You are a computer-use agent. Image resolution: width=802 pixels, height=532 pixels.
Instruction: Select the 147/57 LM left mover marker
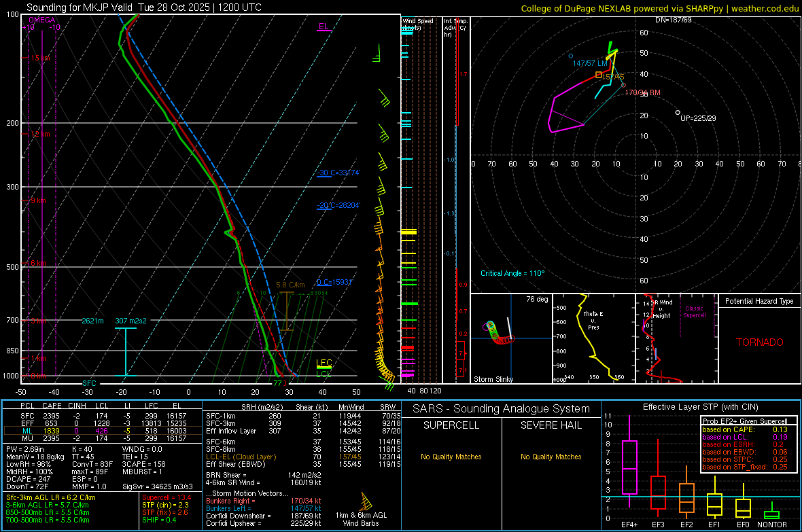coord(570,56)
